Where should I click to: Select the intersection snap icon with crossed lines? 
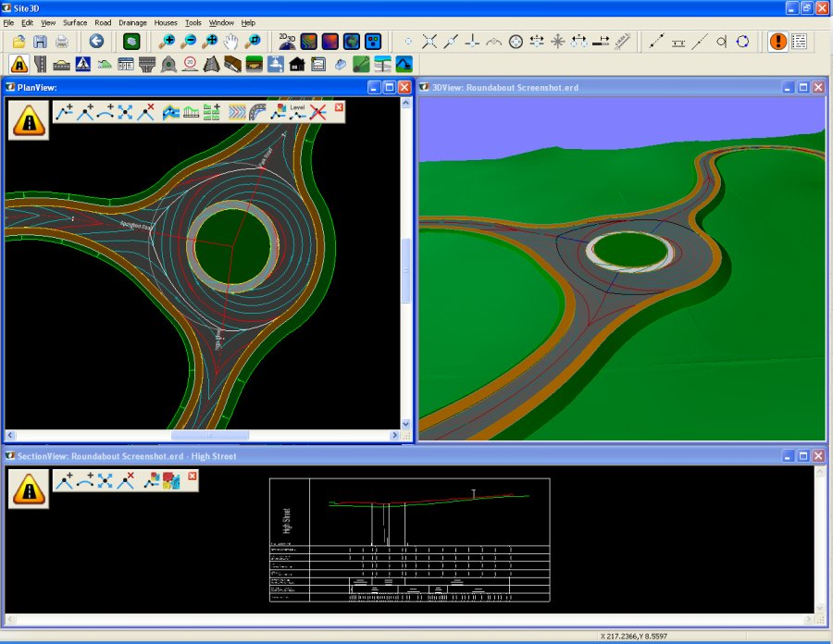(429, 42)
